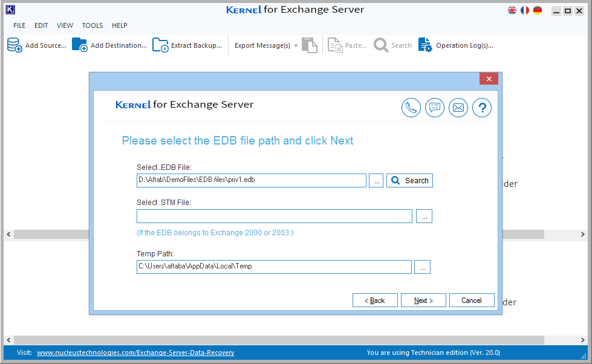Screen dimensions: 592x364
Task: Click the Operation Log(s)... toolbar label
Action: click(x=465, y=45)
